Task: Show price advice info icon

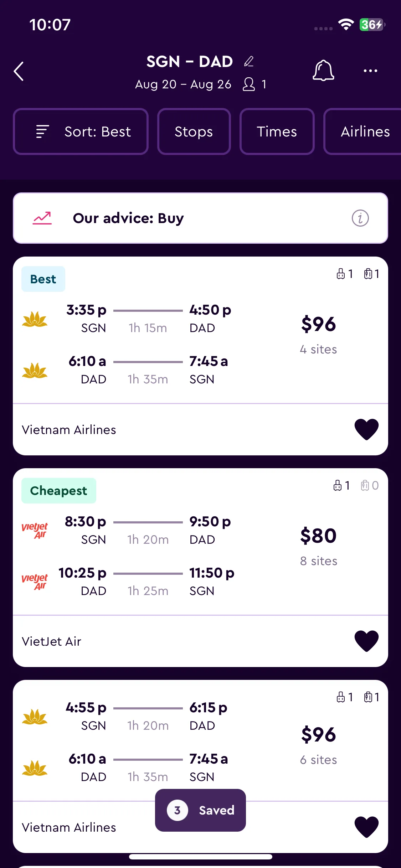Action: pyautogui.click(x=360, y=218)
